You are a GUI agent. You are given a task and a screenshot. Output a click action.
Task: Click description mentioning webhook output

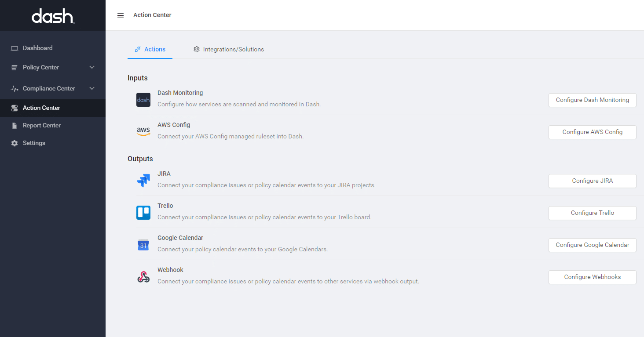click(288, 281)
